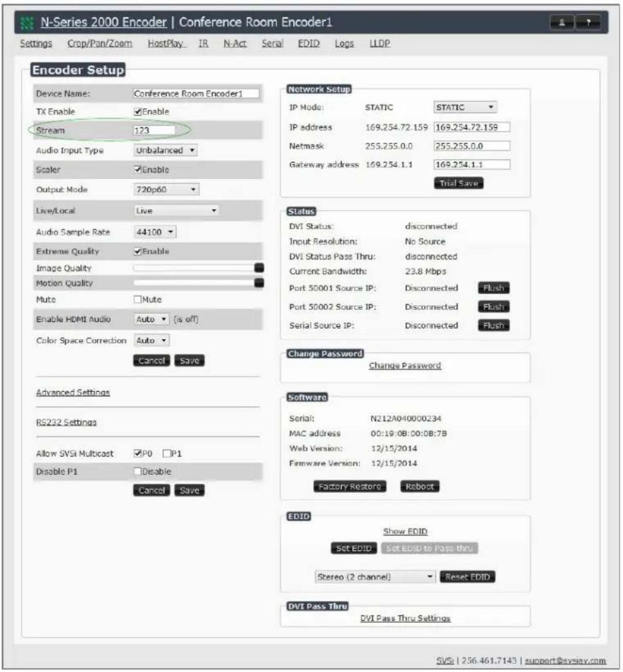Image resolution: width=623 pixels, height=672 pixels.
Task: Click Save below Color Space Correction
Action: click(190, 361)
